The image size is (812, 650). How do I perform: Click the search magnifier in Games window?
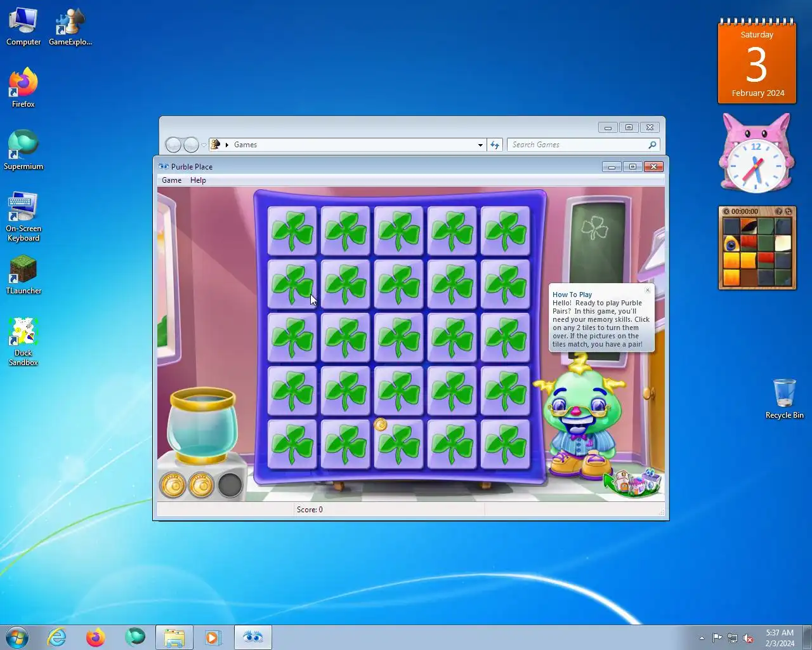click(652, 145)
